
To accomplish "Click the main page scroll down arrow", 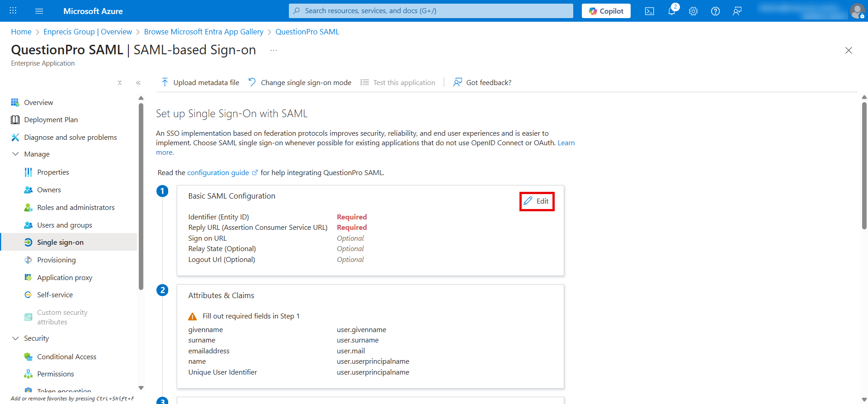I will [x=864, y=400].
